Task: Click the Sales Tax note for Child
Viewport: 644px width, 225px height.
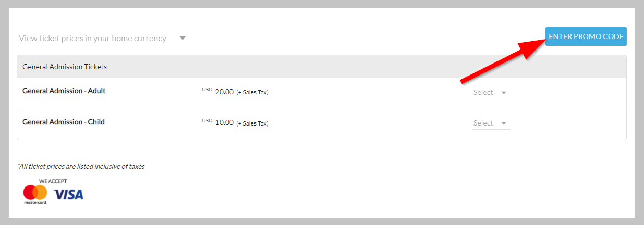Action: pos(252,123)
